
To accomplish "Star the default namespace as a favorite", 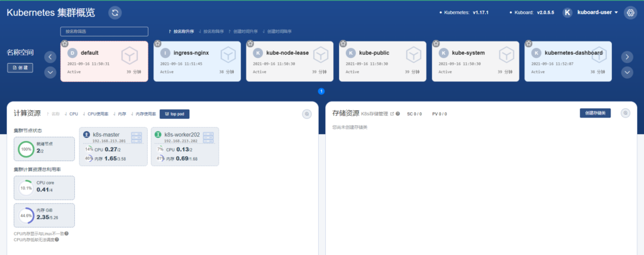I will click(x=64, y=43).
